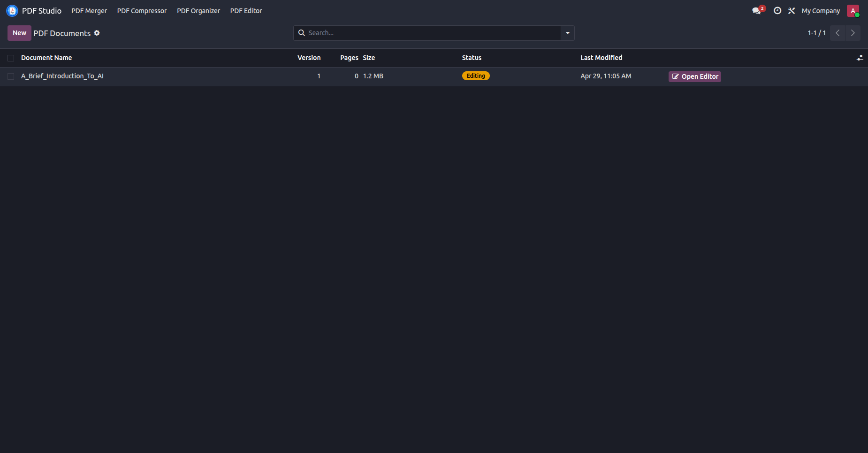Click the search magnifier icon
The image size is (868, 453).
(x=302, y=33)
